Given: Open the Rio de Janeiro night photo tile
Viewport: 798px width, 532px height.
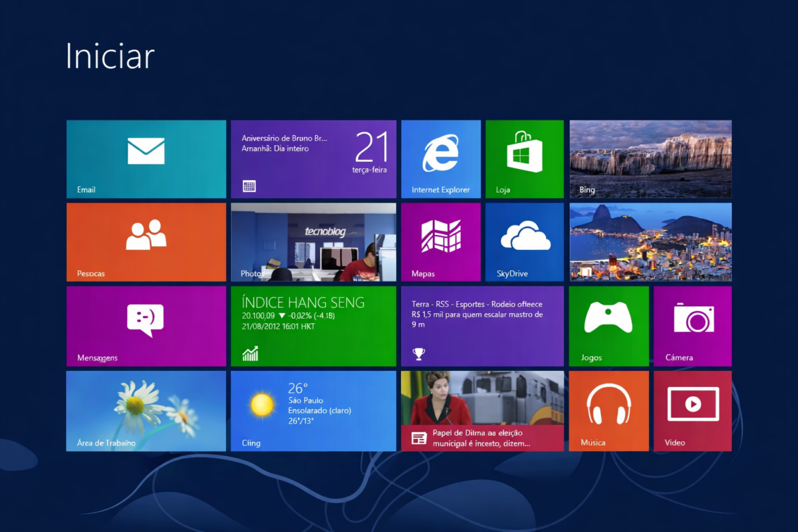Looking at the screenshot, I should [x=650, y=241].
